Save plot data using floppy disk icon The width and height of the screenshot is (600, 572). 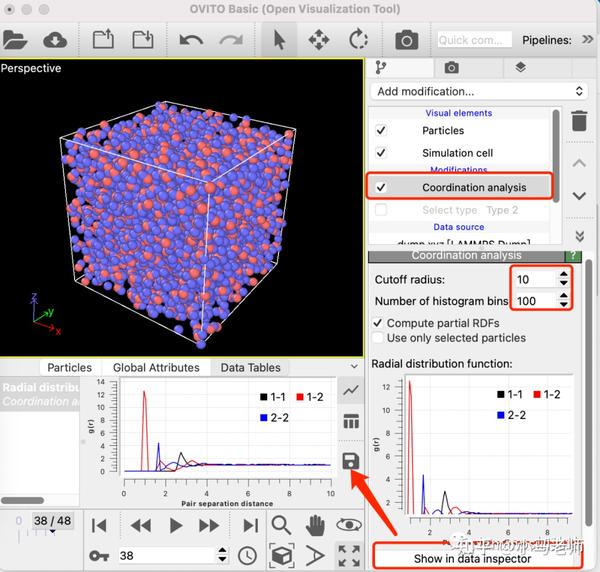[351, 461]
